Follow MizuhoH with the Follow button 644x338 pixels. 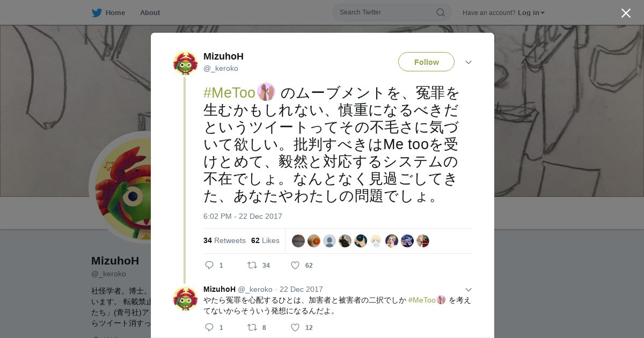point(426,62)
